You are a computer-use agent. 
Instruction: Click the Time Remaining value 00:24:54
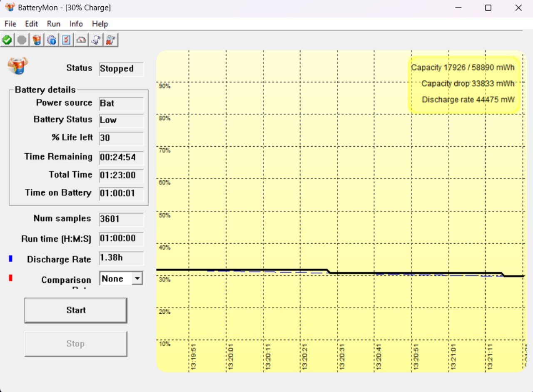point(121,157)
